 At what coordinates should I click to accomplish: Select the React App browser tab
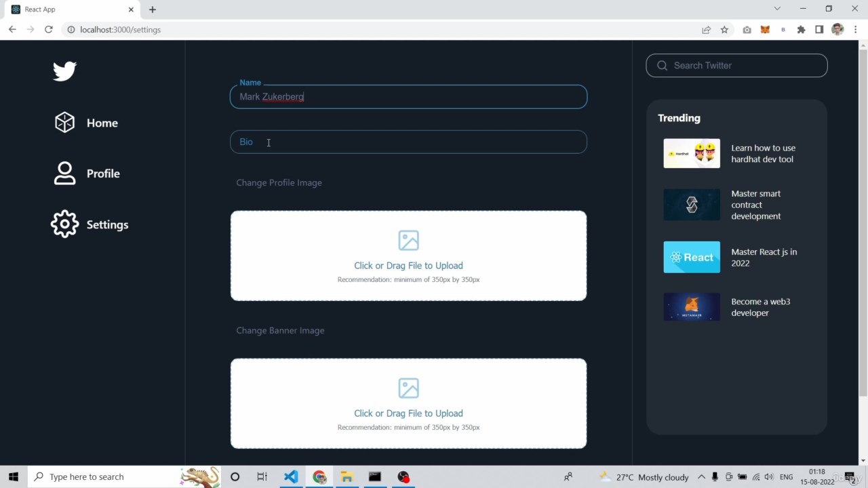point(71,9)
